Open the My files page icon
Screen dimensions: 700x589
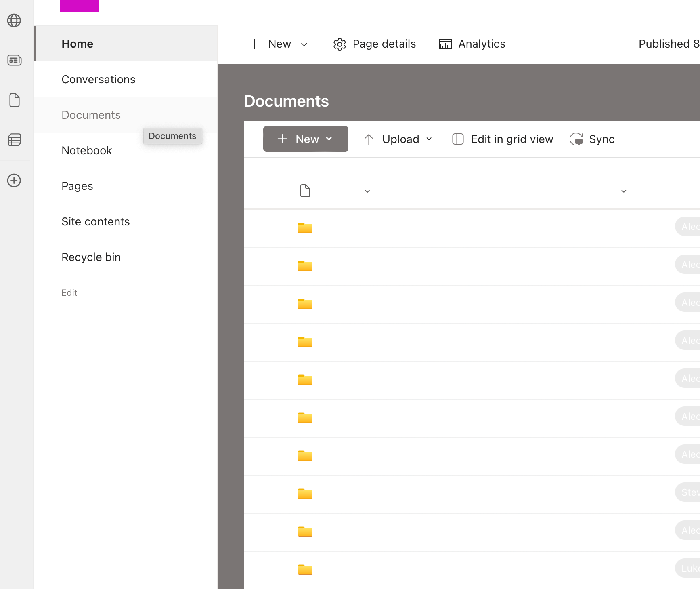15,100
